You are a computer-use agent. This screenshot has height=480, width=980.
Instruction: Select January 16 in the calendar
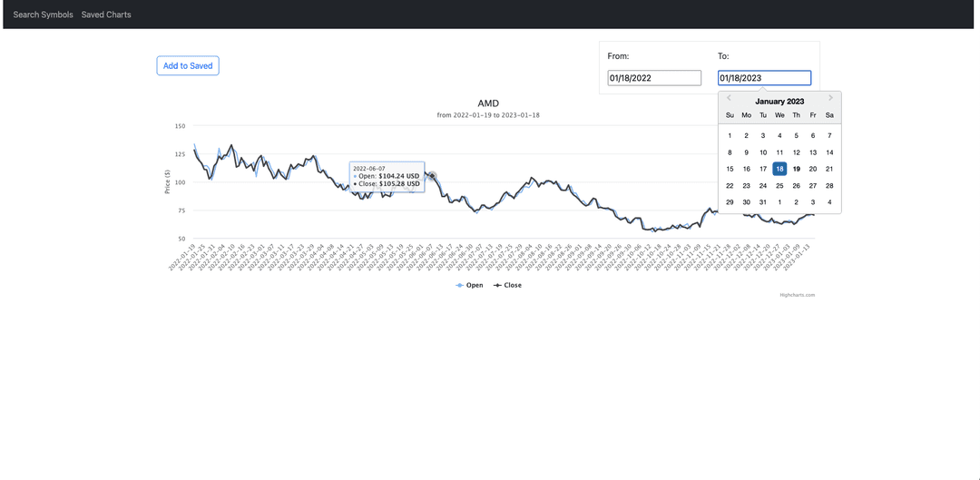pos(746,169)
